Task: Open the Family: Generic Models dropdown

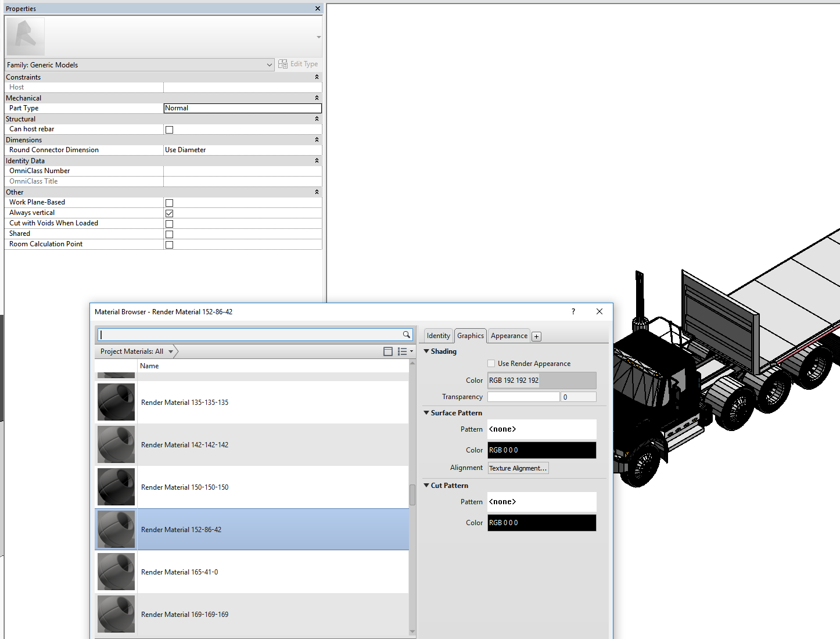Action: coord(139,64)
